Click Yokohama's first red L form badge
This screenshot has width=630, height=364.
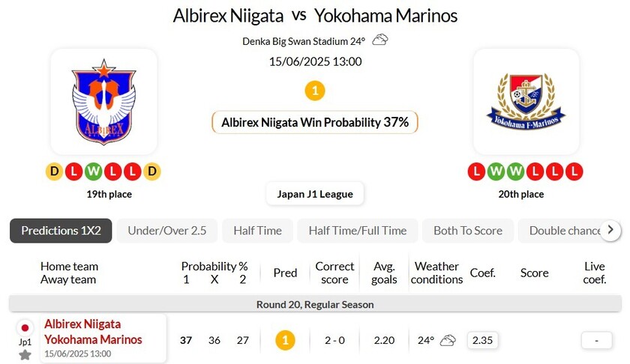coord(476,172)
